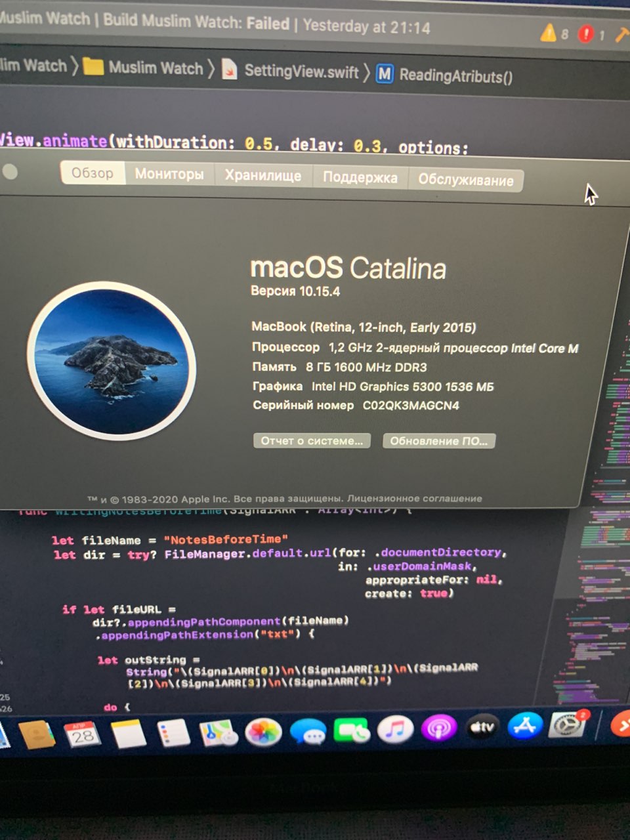Switch to the Мониторы tab
The height and width of the screenshot is (840, 630).
click(169, 175)
